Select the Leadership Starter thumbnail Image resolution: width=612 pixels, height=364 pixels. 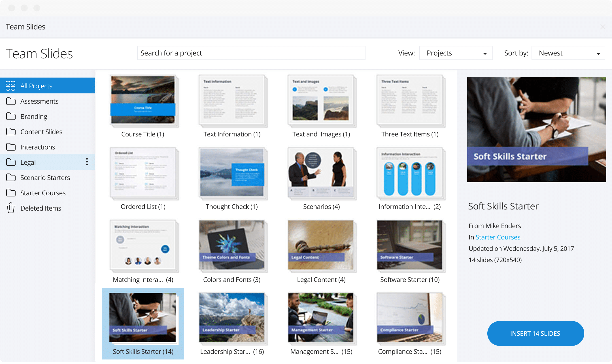click(232, 318)
